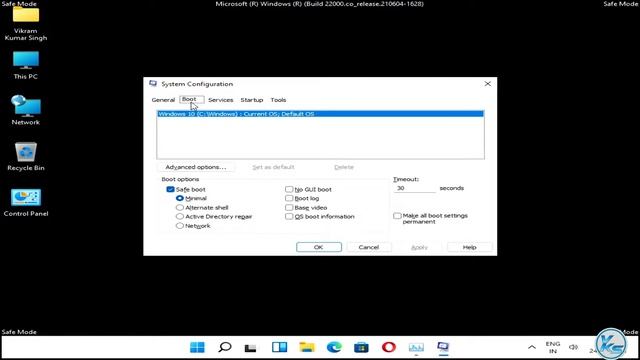Screen dimensions: 640x360
Task: Enable the Base video checkbox
Action: (289, 207)
